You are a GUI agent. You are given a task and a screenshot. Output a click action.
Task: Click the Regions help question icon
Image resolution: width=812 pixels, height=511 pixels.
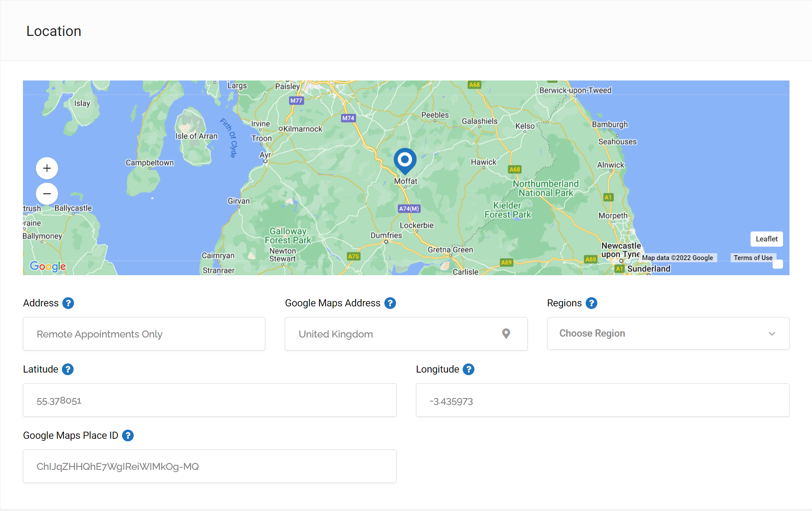[591, 303]
